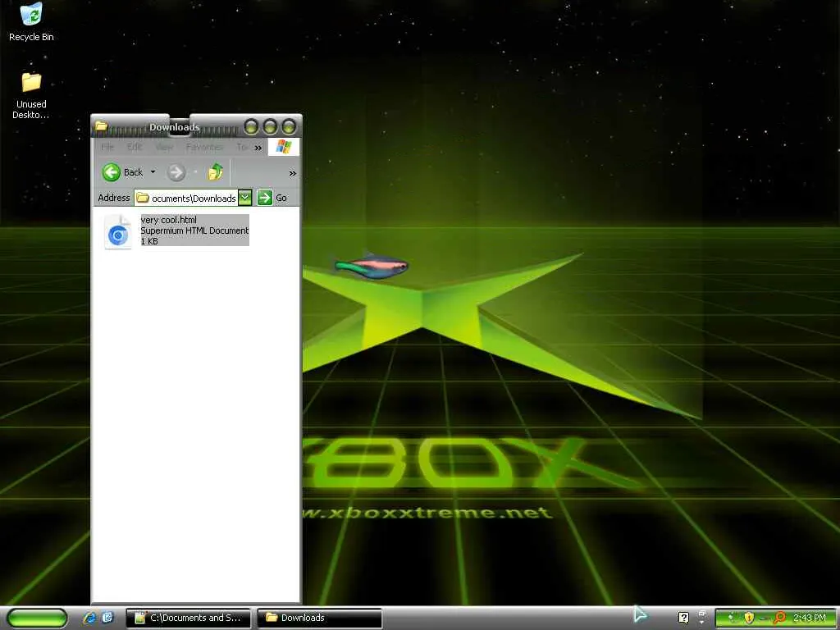Screen dimensions: 840x630
Task: Select the very cool.html file name
Action: (x=168, y=220)
